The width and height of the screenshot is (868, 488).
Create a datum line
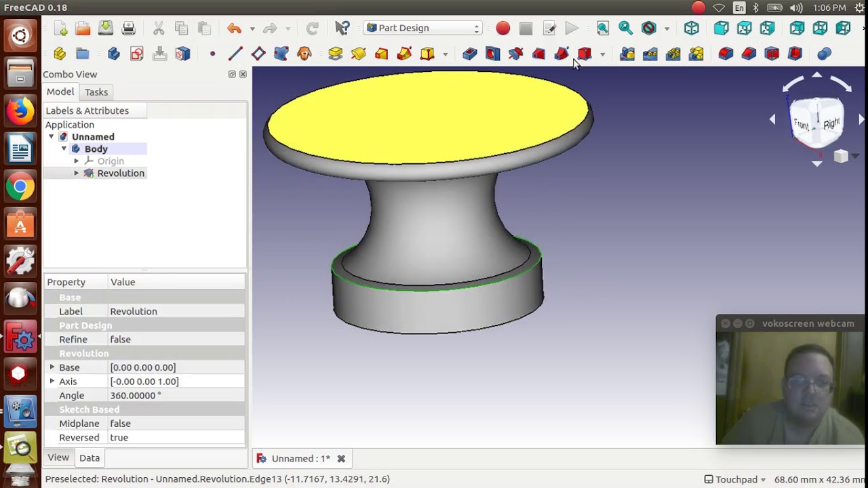[235, 54]
